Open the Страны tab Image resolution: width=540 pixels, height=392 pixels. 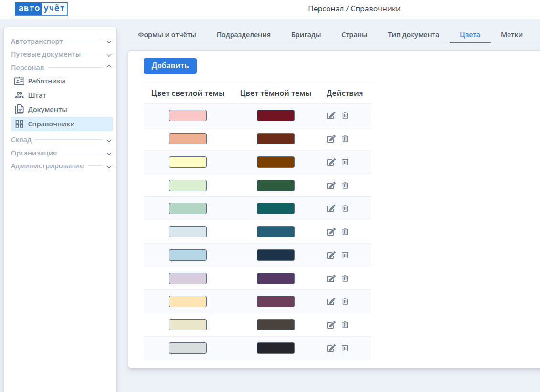[354, 35]
